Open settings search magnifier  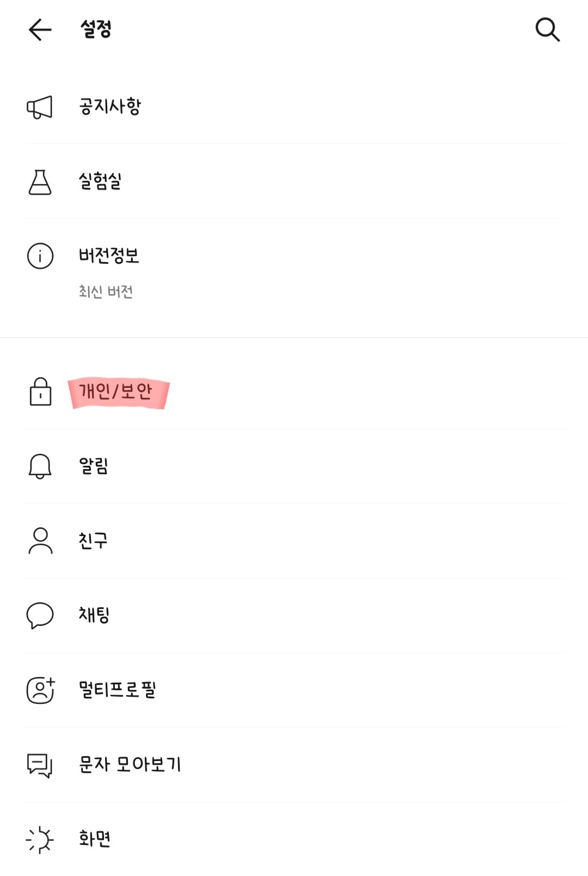click(547, 29)
